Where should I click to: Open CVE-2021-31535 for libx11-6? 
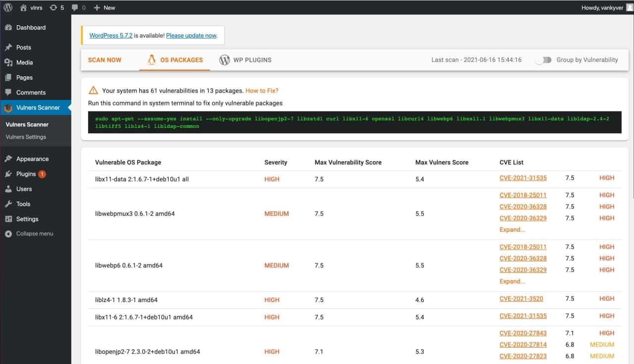click(x=523, y=316)
